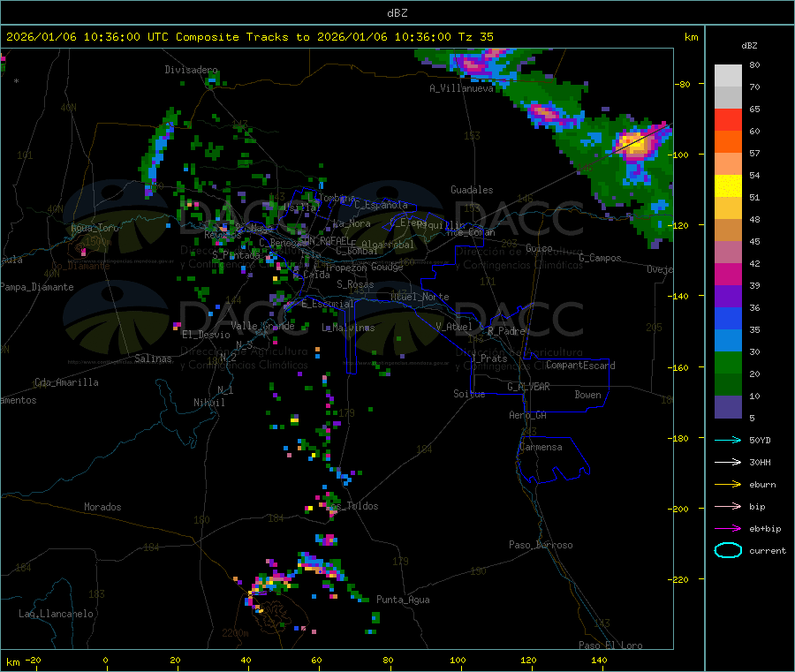The image size is (795, 672).
Task: Click the bip pink arrow legend icon
Action: point(728,506)
